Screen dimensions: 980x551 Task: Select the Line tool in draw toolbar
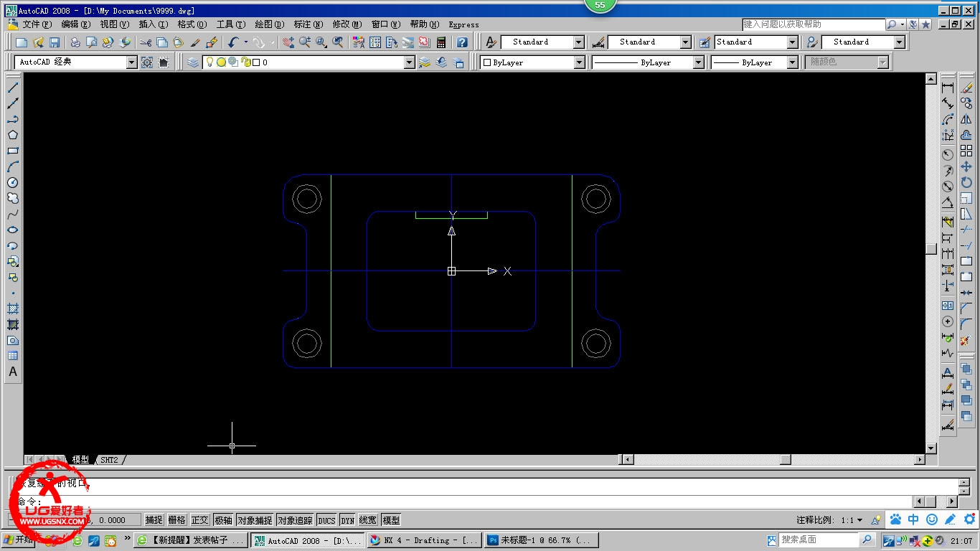pos(13,88)
